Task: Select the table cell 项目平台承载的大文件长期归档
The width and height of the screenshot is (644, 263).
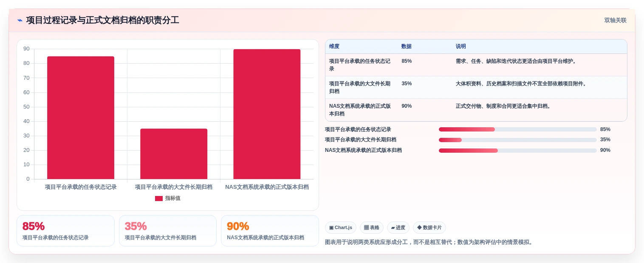Action: click(360, 87)
